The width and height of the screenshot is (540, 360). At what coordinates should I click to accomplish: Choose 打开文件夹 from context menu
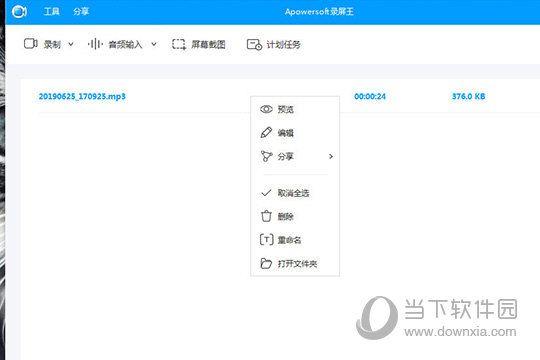[295, 264]
